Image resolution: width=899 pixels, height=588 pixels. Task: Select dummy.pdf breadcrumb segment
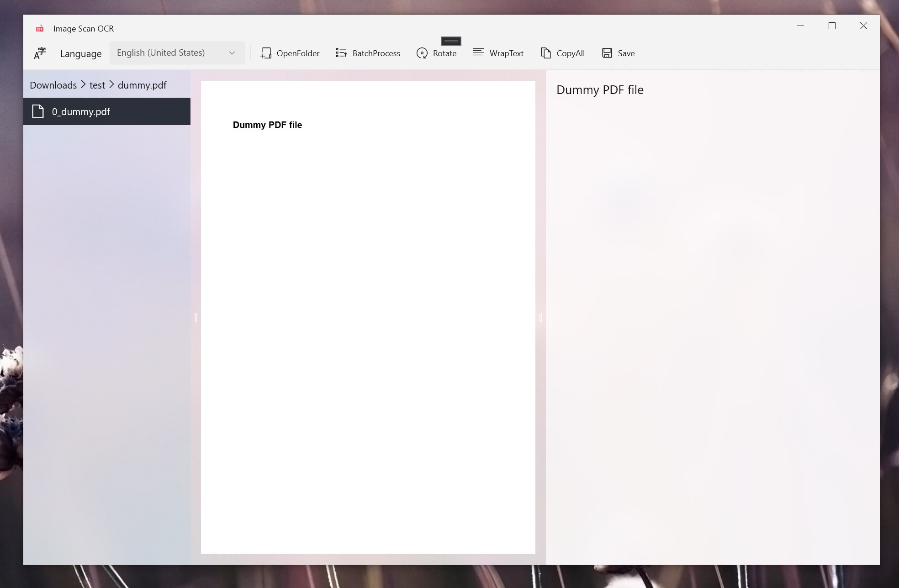pos(142,85)
